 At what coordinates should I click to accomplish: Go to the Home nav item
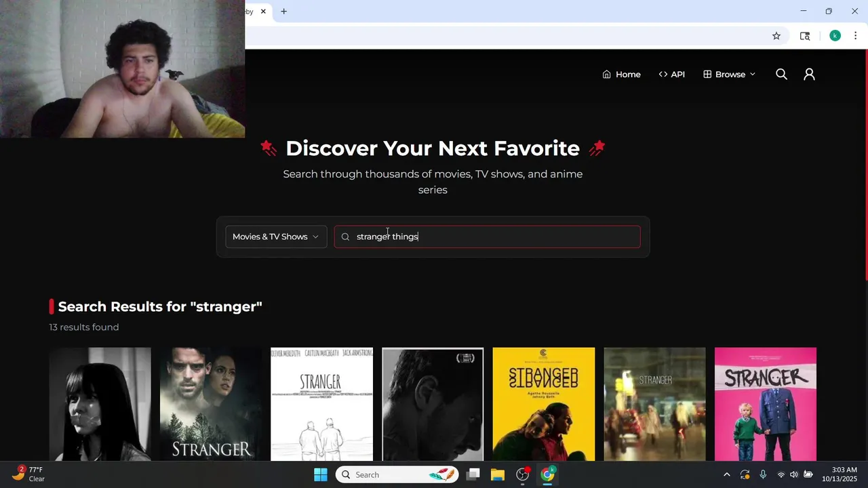[621, 75]
